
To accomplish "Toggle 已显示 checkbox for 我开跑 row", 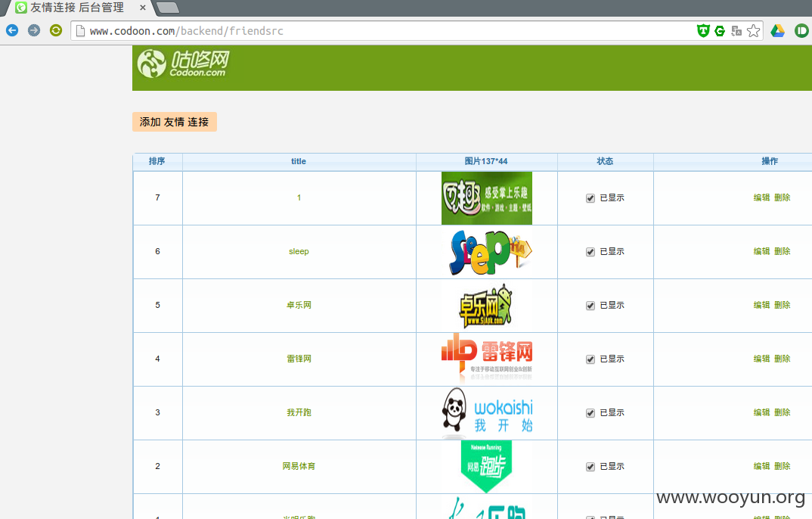I will 590,413.
